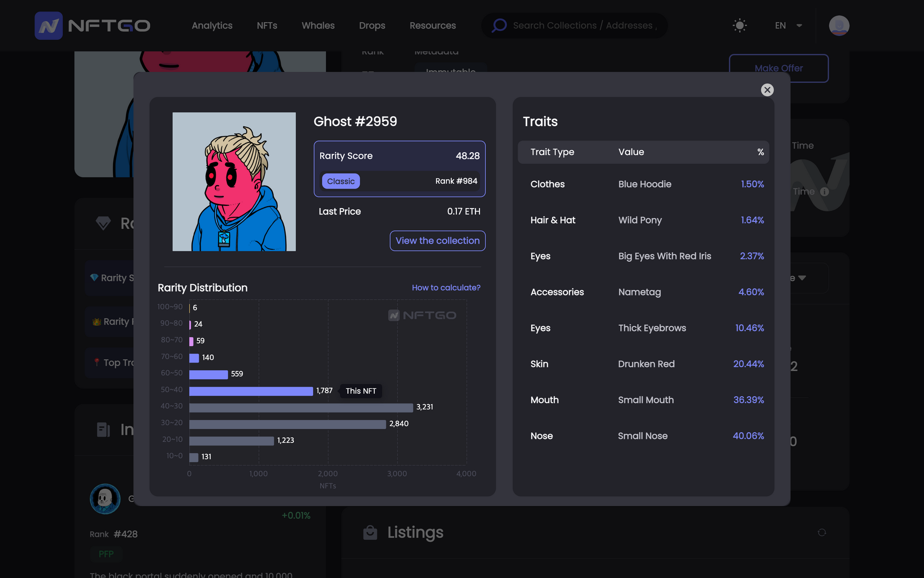Open the partially hidden dropdown arrow

[802, 278]
